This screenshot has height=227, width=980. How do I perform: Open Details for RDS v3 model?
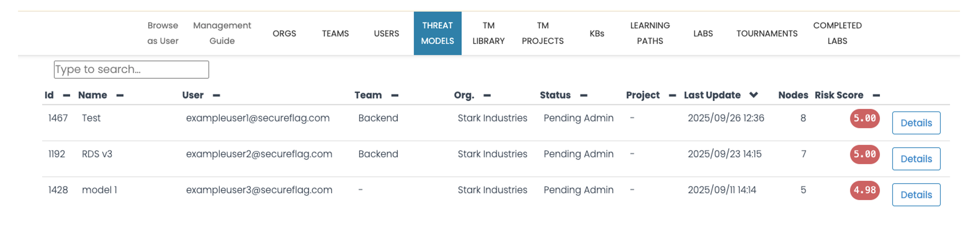[x=916, y=158]
